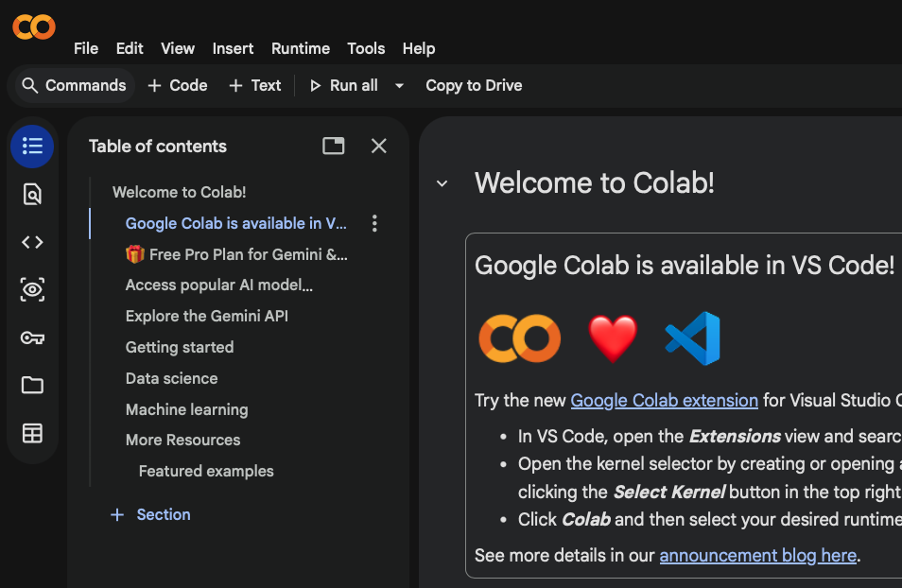Open the Code snippets sidebar icon
The width and height of the screenshot is (902, 588).
(x=32, y=242)
